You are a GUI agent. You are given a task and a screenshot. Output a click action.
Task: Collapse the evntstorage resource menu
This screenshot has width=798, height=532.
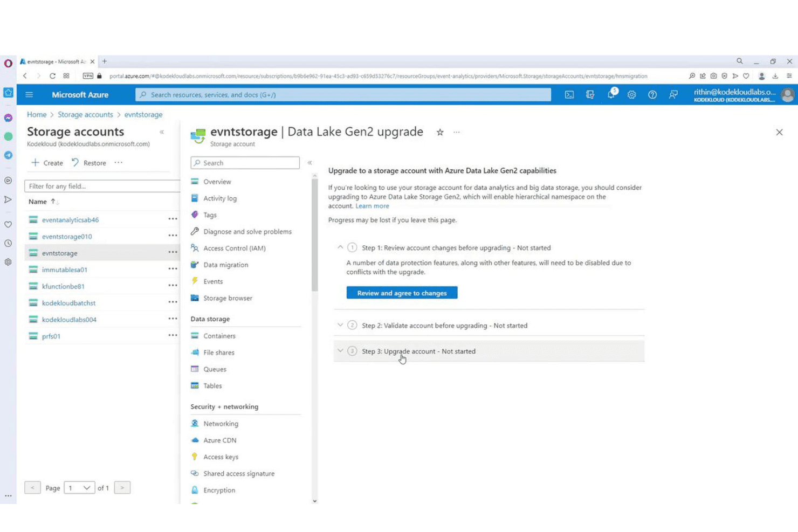pos(309,163)
